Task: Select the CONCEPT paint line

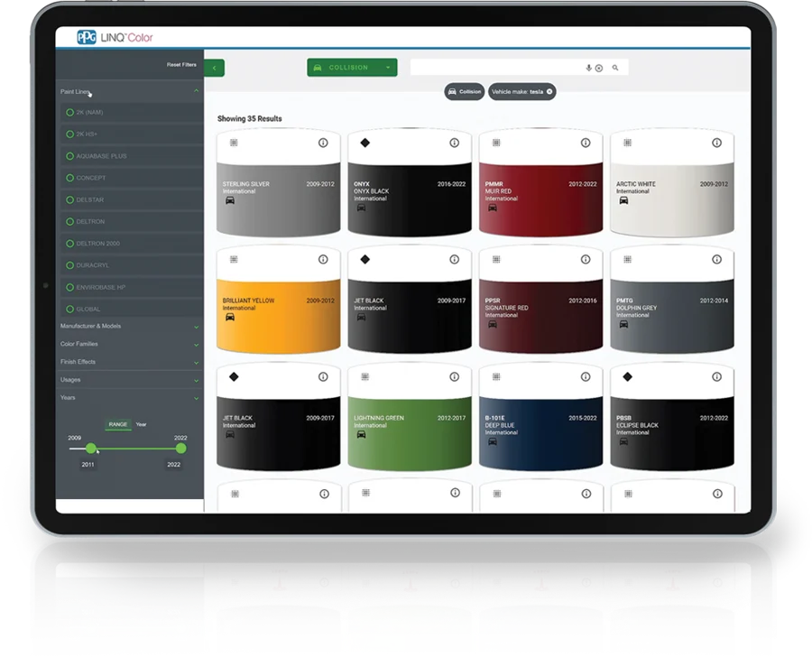Action: click(x=132, y=178)
